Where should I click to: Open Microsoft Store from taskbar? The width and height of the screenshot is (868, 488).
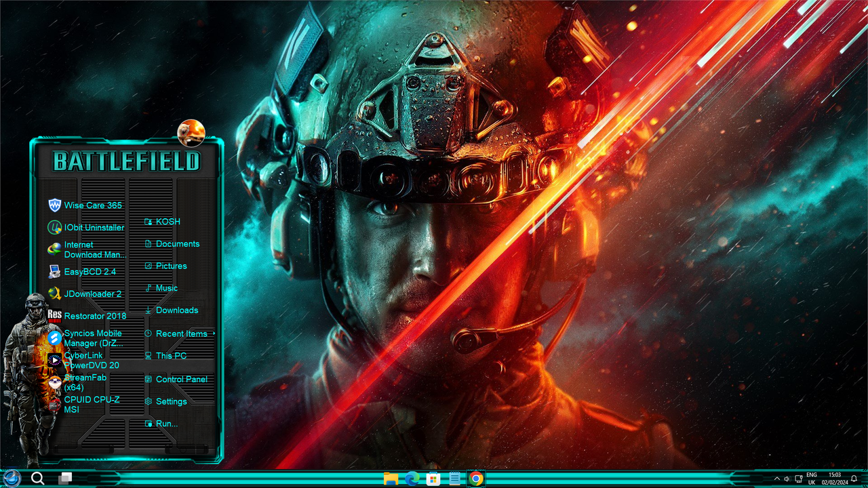click(433, 479)
